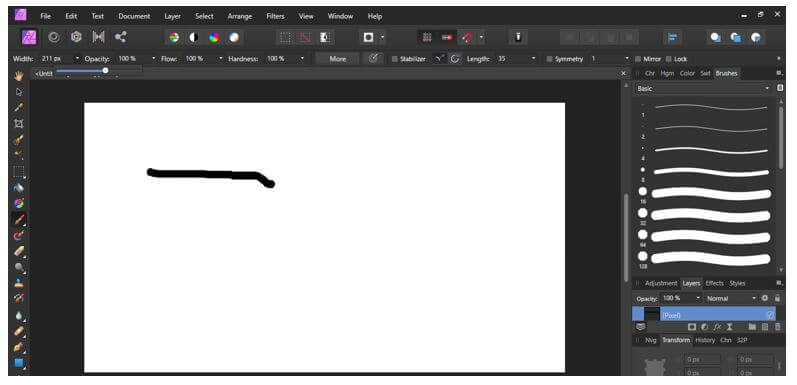Screen dimensions: 797x385
Task: Toggle pressure controls brush size
Action: click(373, 58)
